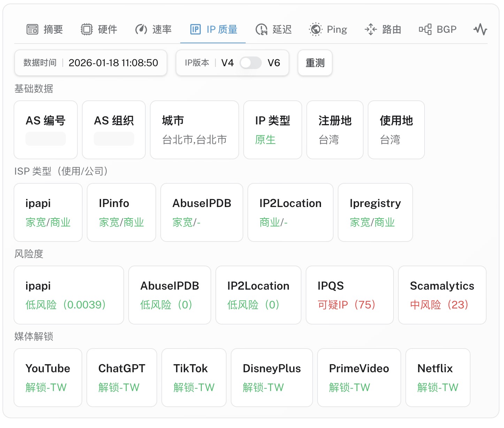Click the Ping globe icon

click(x=316, y=29)
